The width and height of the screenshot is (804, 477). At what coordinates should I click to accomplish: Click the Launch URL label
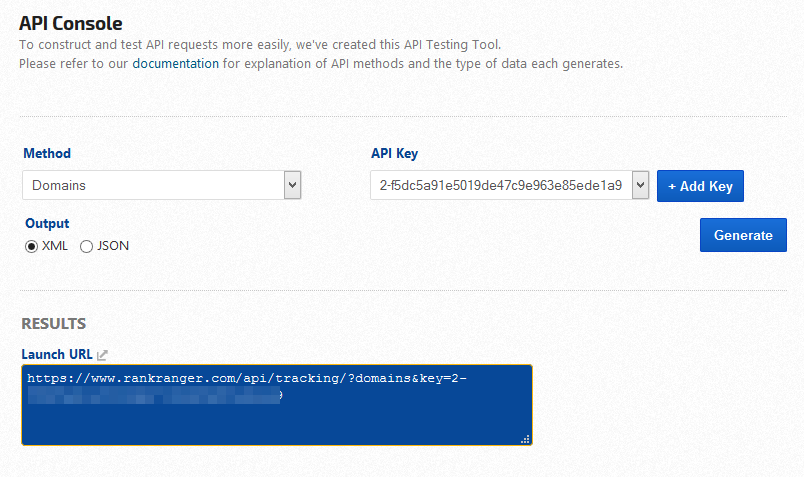pyautogui.click(x=57, y=354)
